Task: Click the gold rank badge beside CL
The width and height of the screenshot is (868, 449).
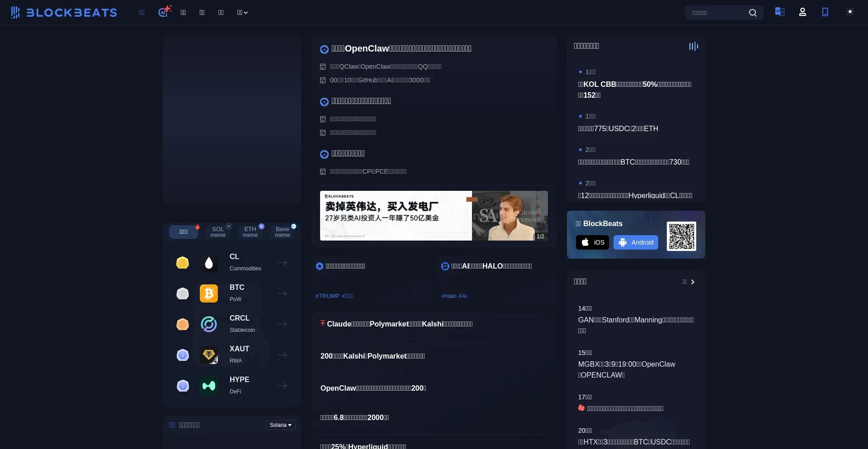Action: coord(183,263)
